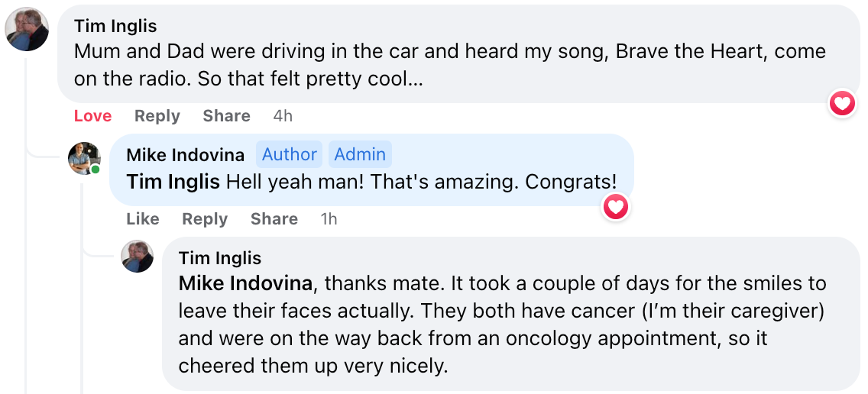Image resolution: width=868 pixels, height=394 pixels.
Task: Click Tim Inglis's avatar on the last reply
Action: click(138, 257)
